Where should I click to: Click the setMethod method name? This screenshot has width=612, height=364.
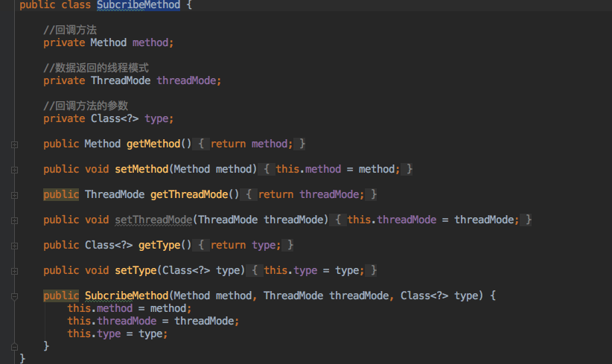[x=141, y=169]
